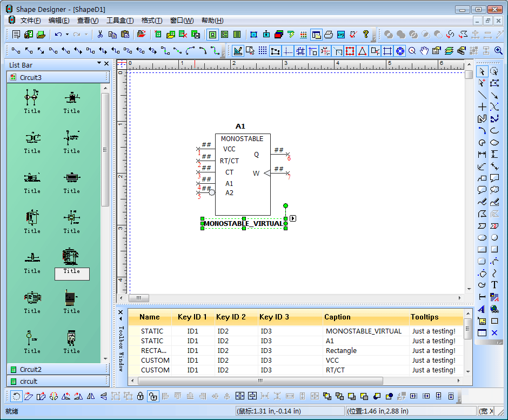Click the Caption column header
The image size is (508, 420).
[x=337, y=317]
